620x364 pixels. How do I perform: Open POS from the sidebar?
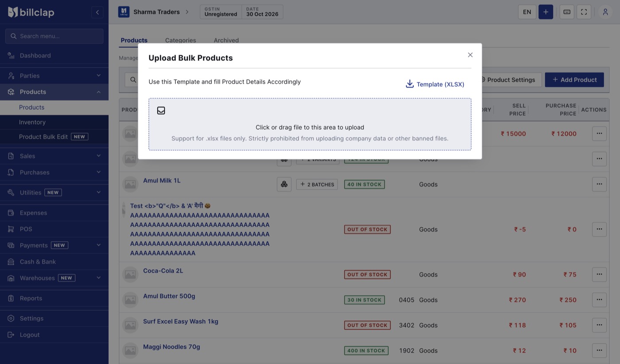click(54, 229)
